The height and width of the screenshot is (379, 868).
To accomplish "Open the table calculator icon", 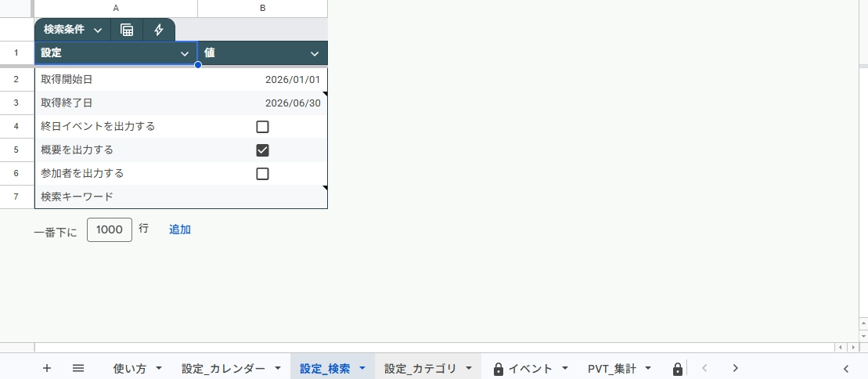I will pos(127,30).
